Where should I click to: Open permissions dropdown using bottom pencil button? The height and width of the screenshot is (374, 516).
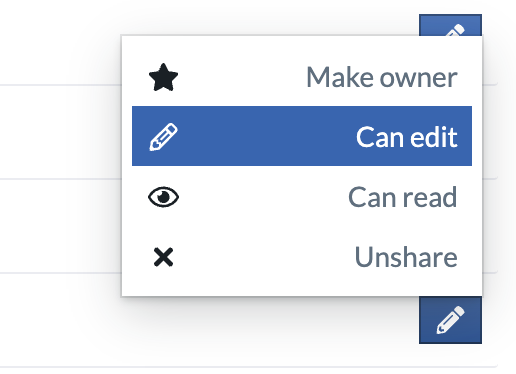tap(450, 320)
